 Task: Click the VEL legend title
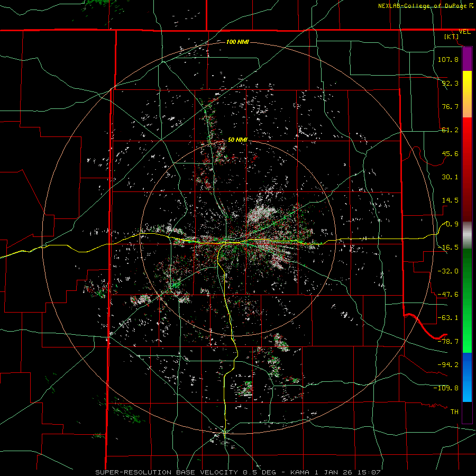coord(464,32)
